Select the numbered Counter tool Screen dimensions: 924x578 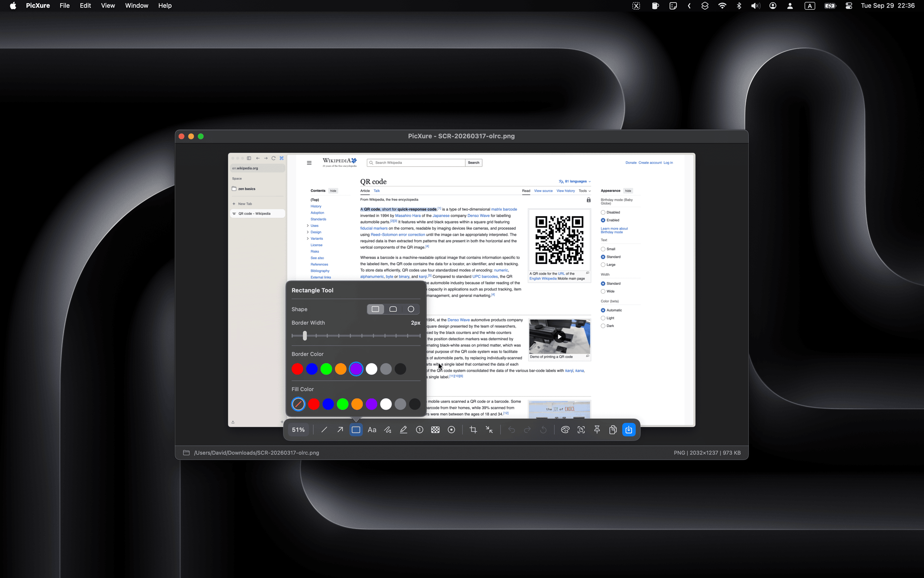pyautogui.click(x=420, y=430)
